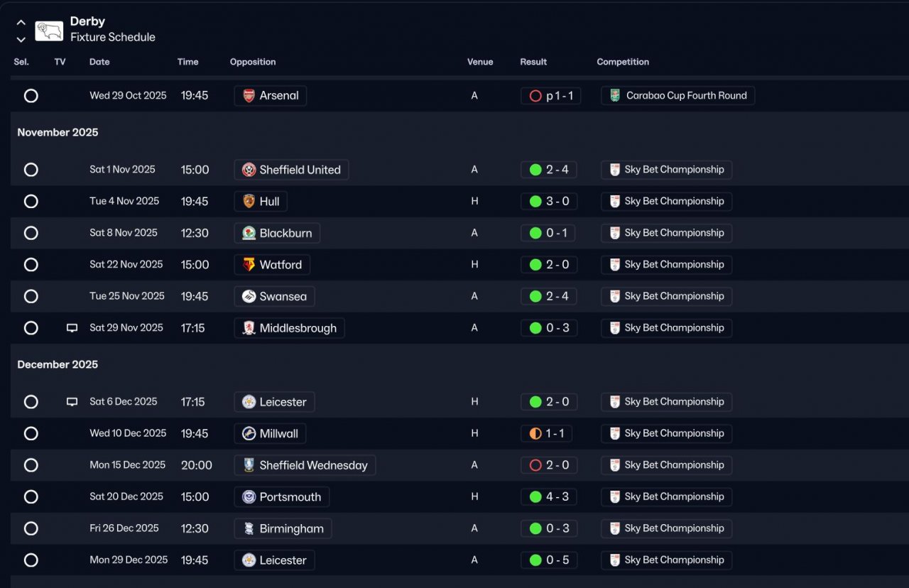
Task: Click TV icon on the 6 Dec Leicester fixture
Action: coord(72,402)
